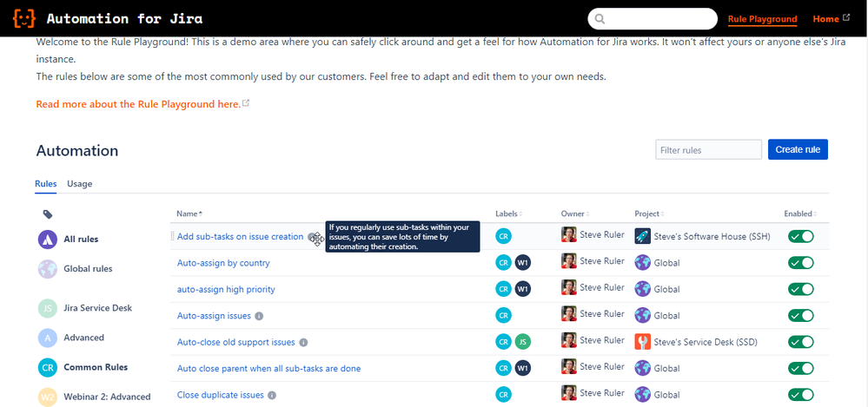Viewport: 868px width, 407px height.
Task: Click the drag handle on Add sub-tasks row
Action: [x=172, y=236]
